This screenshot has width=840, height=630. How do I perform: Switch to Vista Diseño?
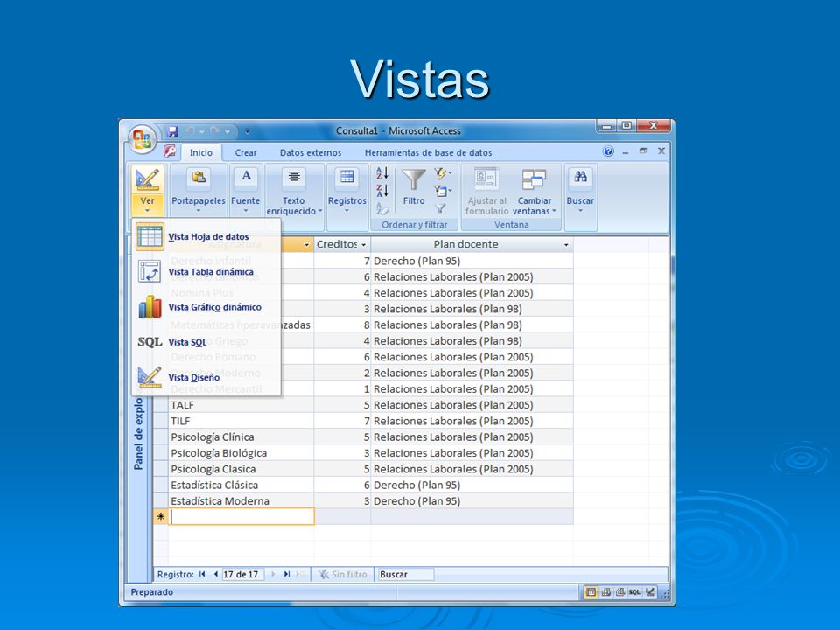click(x=206, y=377)
